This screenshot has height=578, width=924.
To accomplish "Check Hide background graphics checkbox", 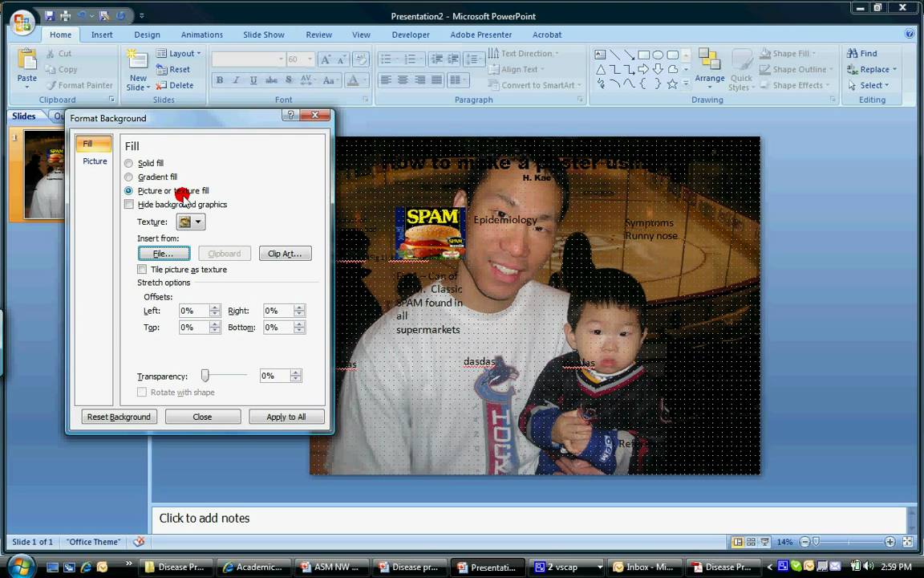I will point(129,204).
